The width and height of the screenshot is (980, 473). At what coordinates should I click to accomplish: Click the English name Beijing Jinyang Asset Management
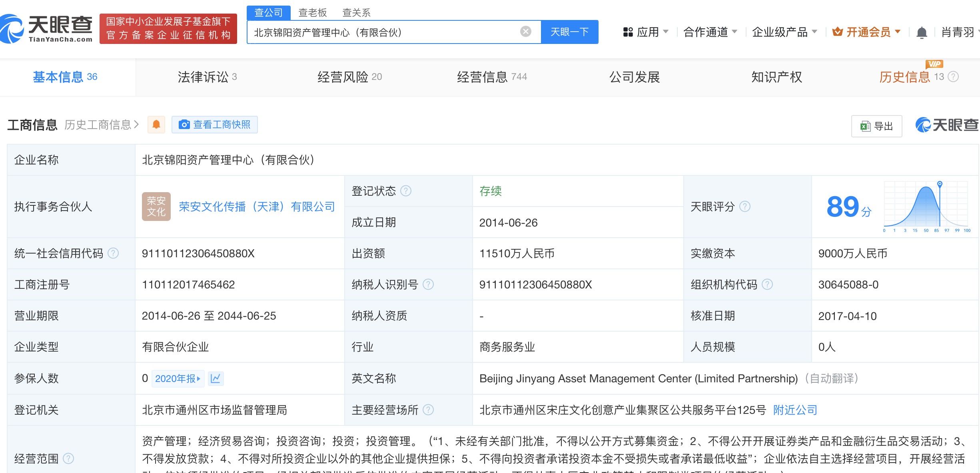point(639,378)
